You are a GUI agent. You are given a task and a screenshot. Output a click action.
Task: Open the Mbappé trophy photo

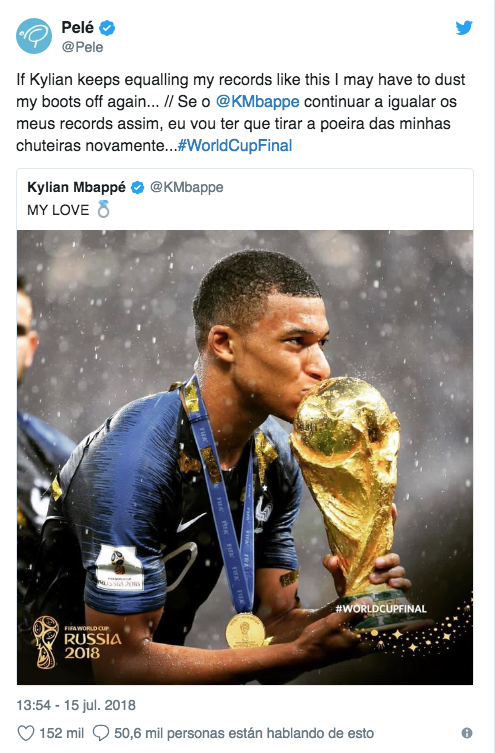(245, 457)
